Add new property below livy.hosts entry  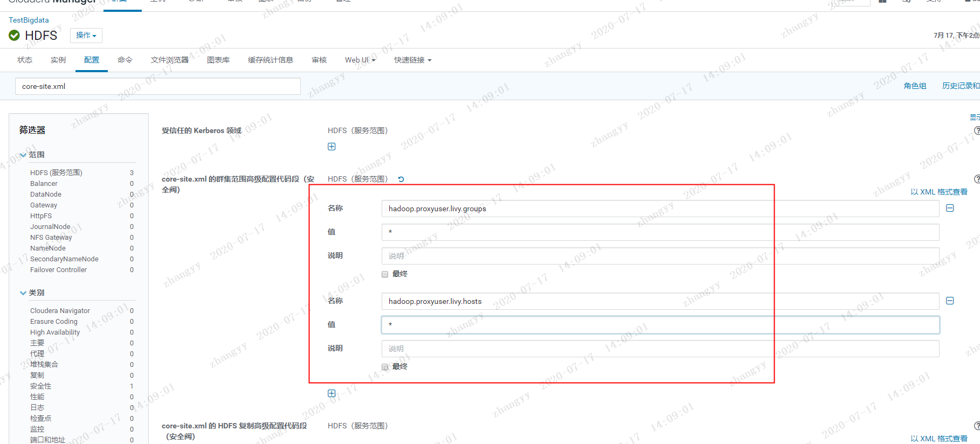click(332, 393)
